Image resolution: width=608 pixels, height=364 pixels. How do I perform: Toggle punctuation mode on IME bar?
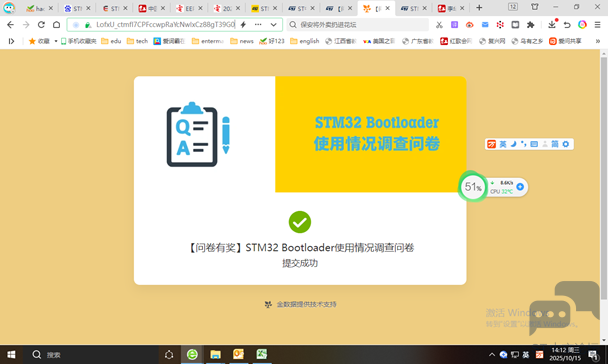(524, 144)
